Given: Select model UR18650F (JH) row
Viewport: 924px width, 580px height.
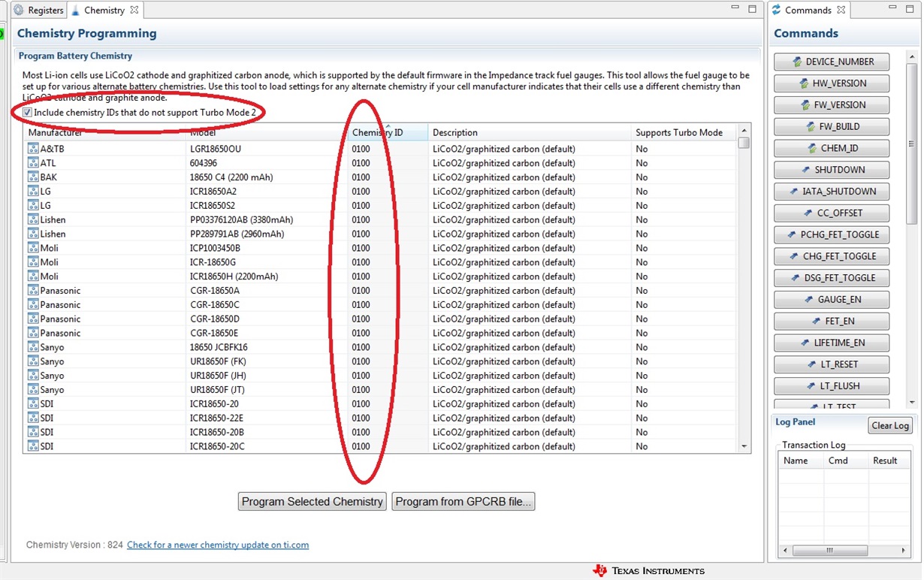Looking at the screenshot, I should [219, 376].
